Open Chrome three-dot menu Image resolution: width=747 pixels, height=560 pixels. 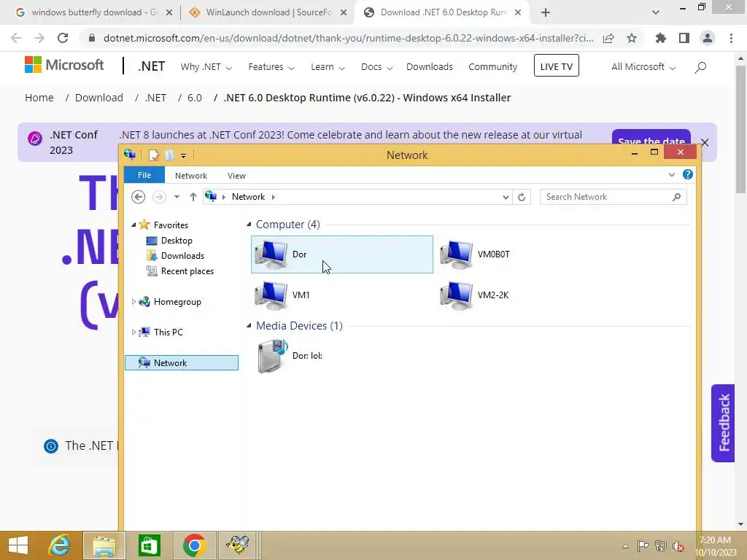731,38
